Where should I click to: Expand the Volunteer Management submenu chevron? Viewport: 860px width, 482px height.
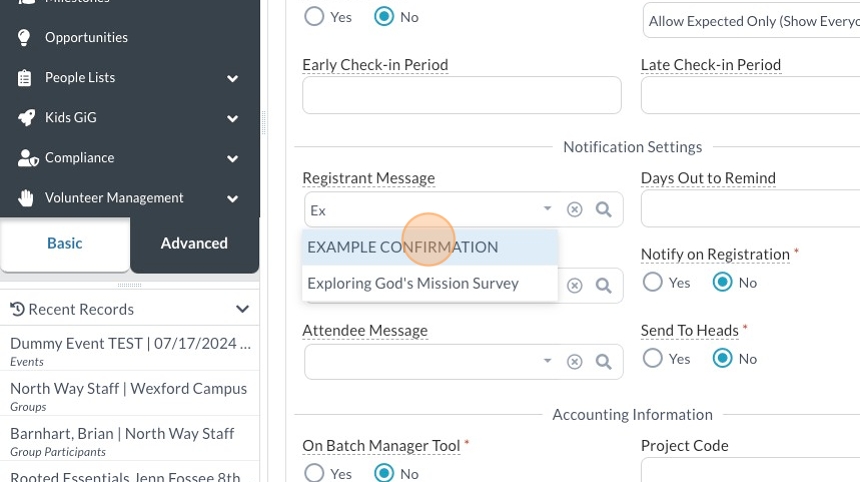[232, 198]
